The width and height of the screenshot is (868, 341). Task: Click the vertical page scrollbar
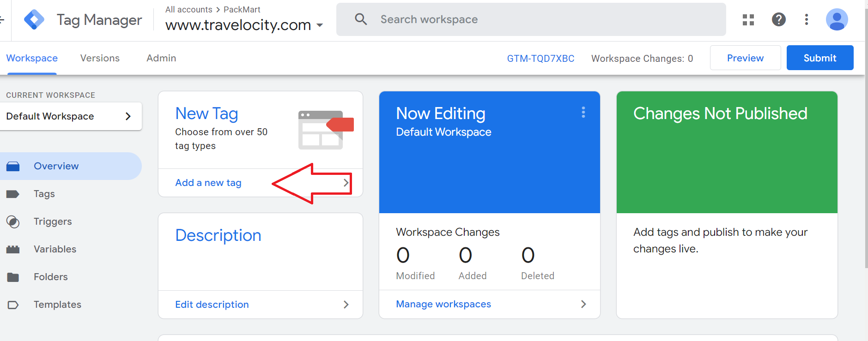[x=866, y=138]
